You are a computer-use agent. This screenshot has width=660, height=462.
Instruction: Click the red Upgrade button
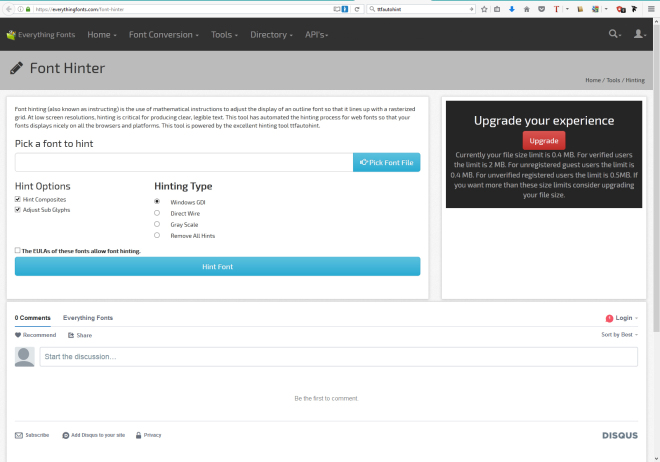544,141
